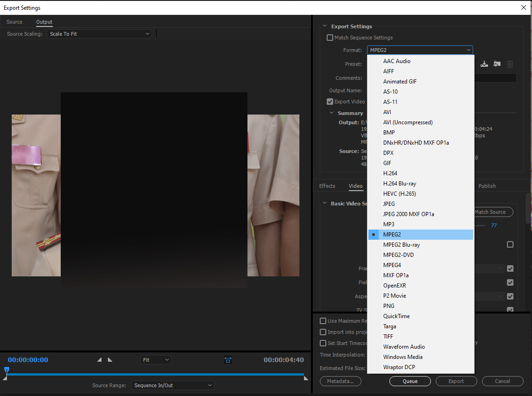532x396 pixels.
Task: Pick PNG from the format dropdown
Action: (421, 306)
